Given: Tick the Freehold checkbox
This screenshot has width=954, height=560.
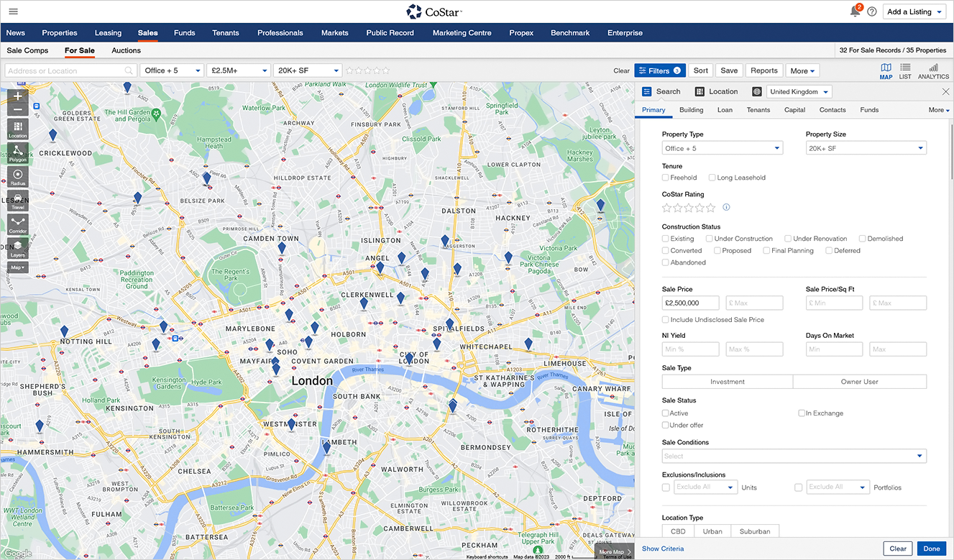Looking at the screenshot, I should pyautogui.click(x=666, y=178).
